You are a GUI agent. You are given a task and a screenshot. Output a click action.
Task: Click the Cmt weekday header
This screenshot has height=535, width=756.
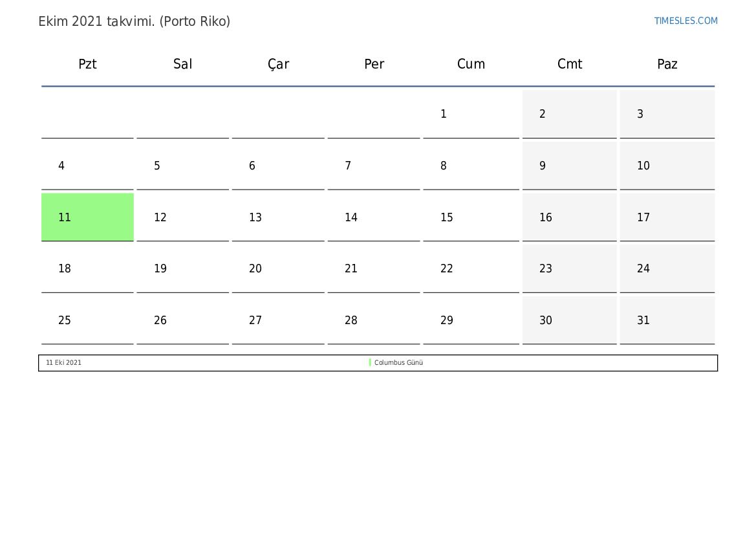[569, 63]
